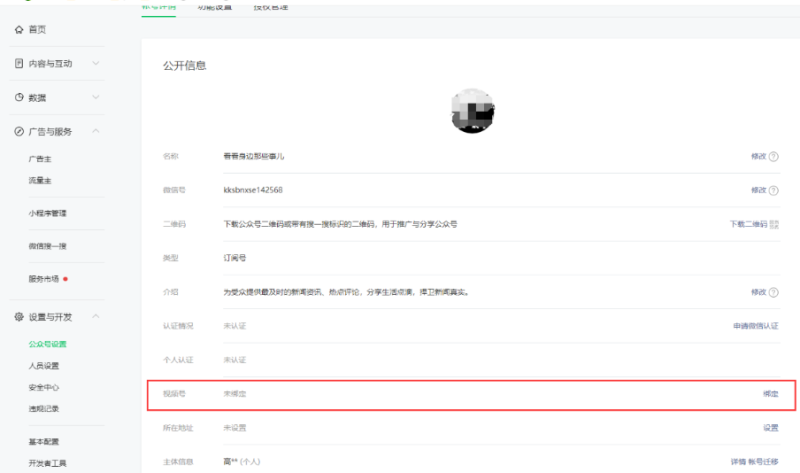Click 修改 in the 介绍 row
Image resolution: width=800 pixels, height=473 pixels.
tap(758, 292)
